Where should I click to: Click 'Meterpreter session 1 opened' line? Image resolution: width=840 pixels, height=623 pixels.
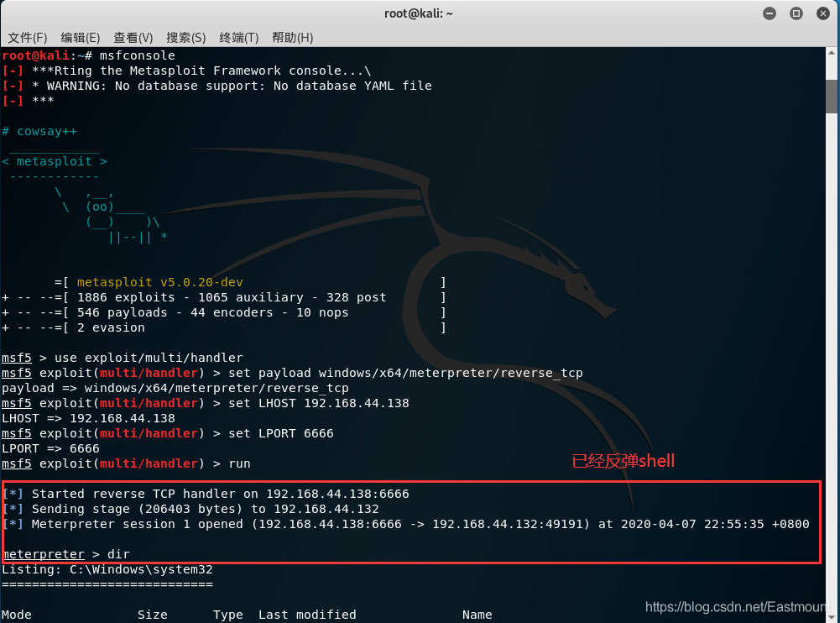click(405, 524)
